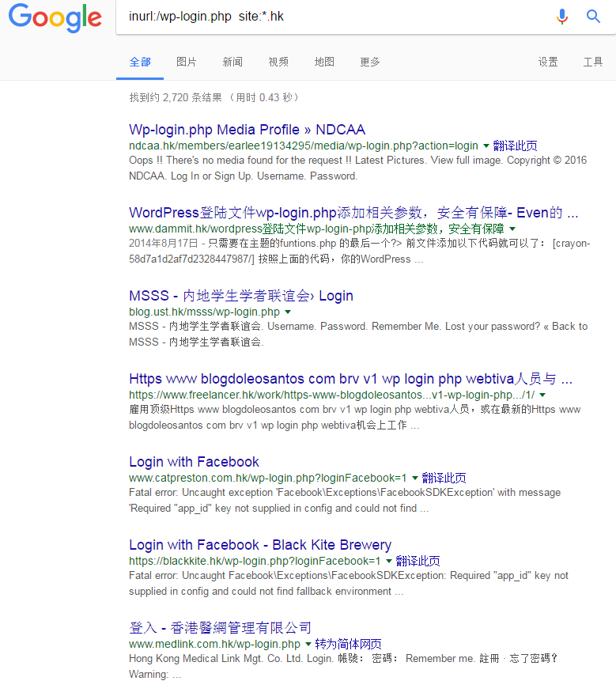Expand arrow next to freelancer.hk URL

(x=542, y=395)
